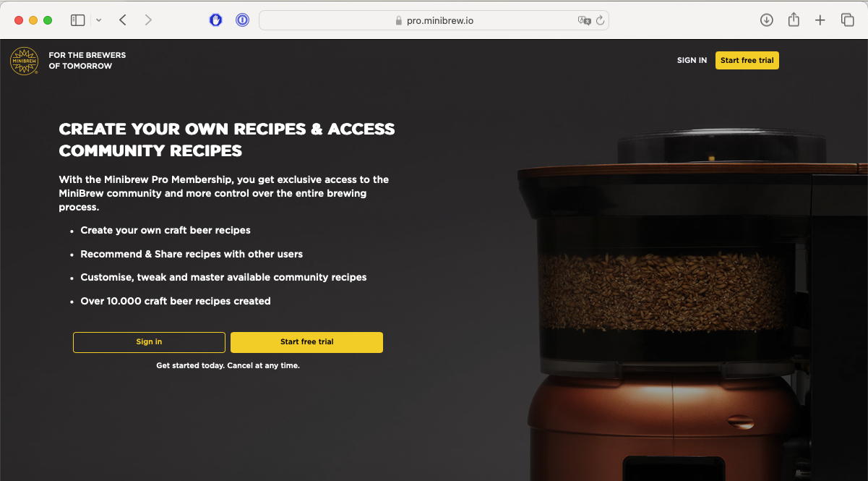Open the Share icon in toolbar

794,20
